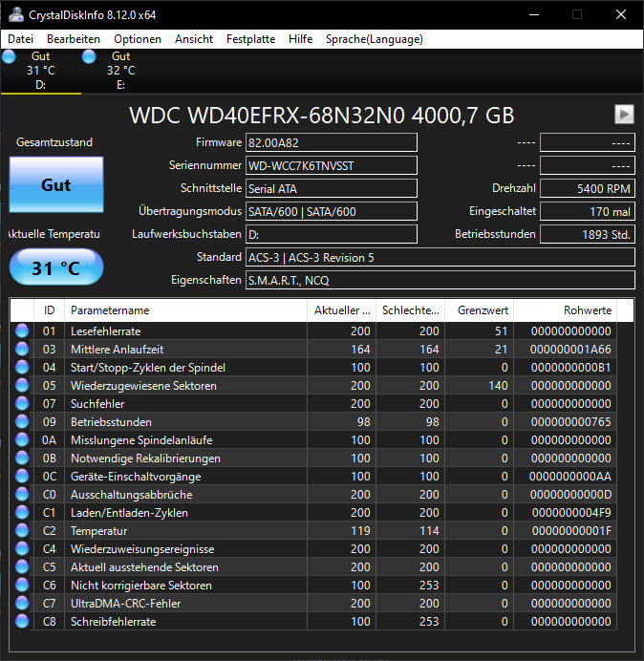Switch to the E: drive tab

tap(121, 71)
